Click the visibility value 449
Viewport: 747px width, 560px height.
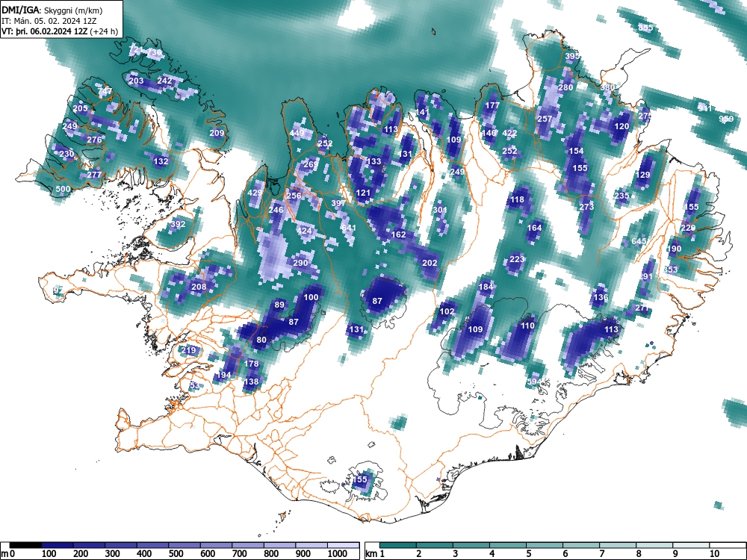click(x=297, y=133)
